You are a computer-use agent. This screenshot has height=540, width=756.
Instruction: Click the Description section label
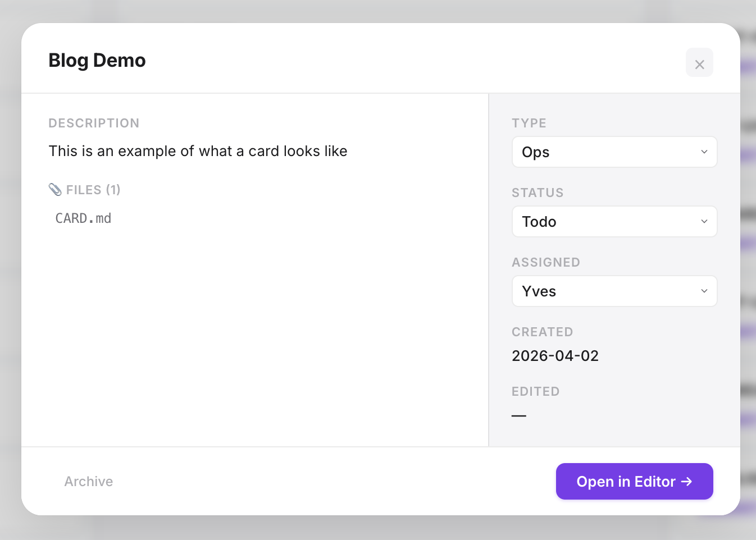(x=94, y=123)
